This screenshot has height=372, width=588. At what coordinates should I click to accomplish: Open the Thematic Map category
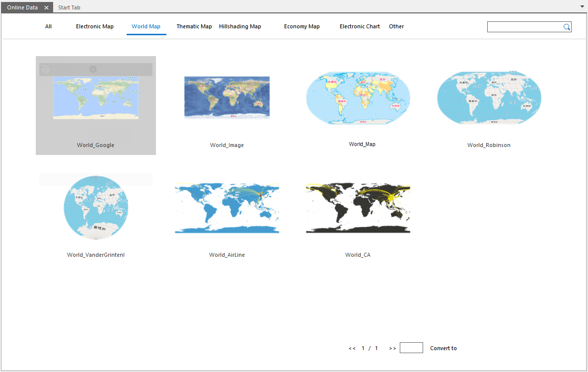click(194, 27)
